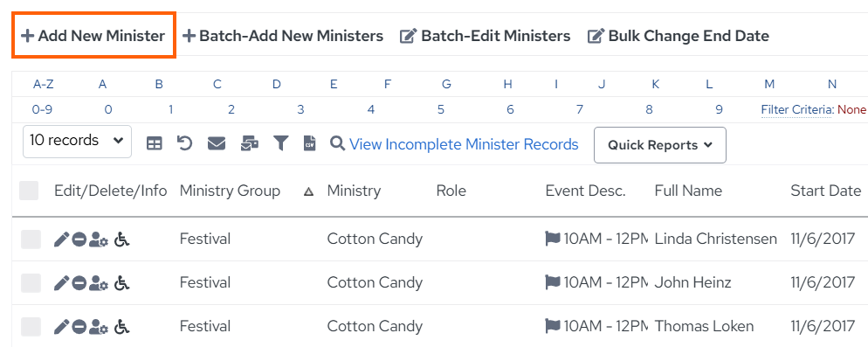The width and height of the screenshot is (868, 347).
Task: Select the A-Z alphabet filter
Action: click(x=43, y=84)
